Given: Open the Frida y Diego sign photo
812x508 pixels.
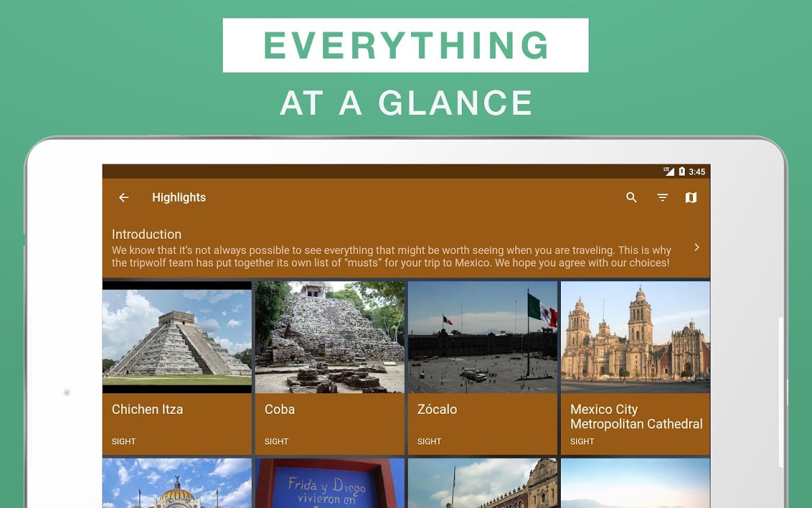Looking at the screenshot, I should (x=330, y=483).
